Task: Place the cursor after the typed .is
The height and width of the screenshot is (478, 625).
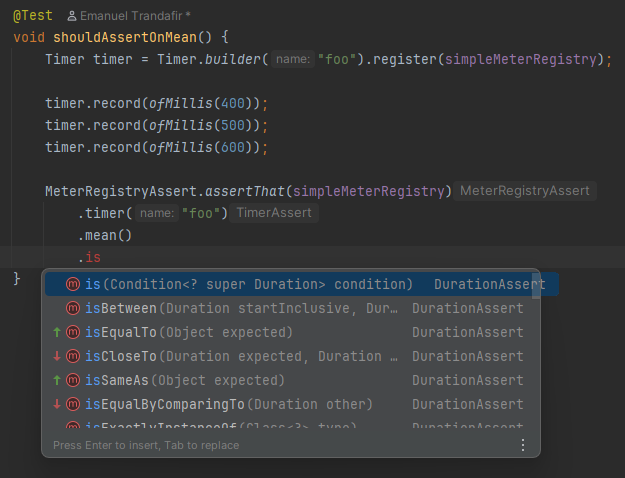Action: (x=103, y=259)
